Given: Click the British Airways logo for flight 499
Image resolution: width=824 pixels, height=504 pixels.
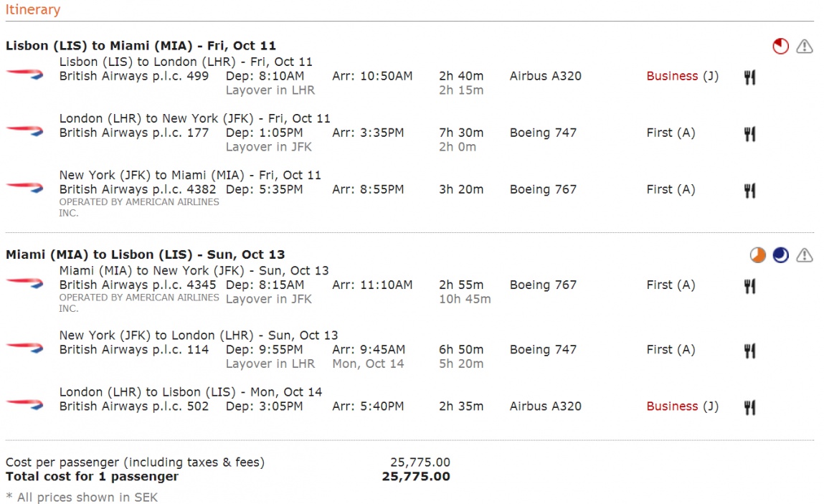Looking at the screenshot, I should (24, 75).
